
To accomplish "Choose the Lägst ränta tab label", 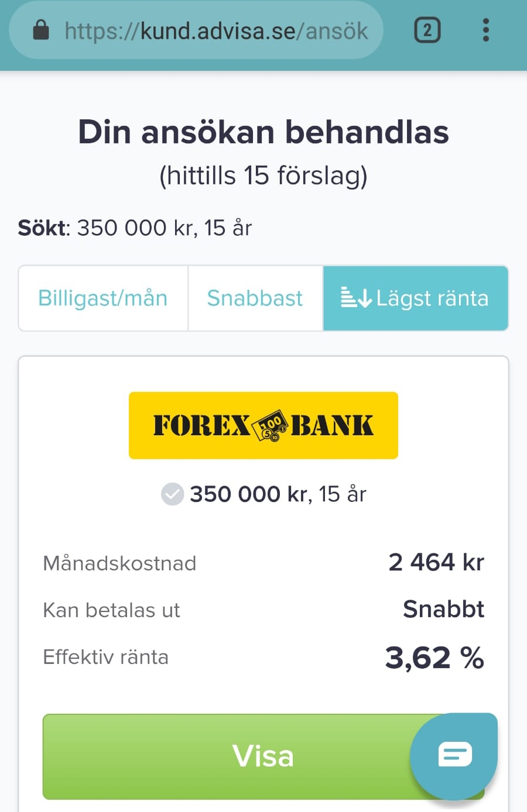I will 432,298.
